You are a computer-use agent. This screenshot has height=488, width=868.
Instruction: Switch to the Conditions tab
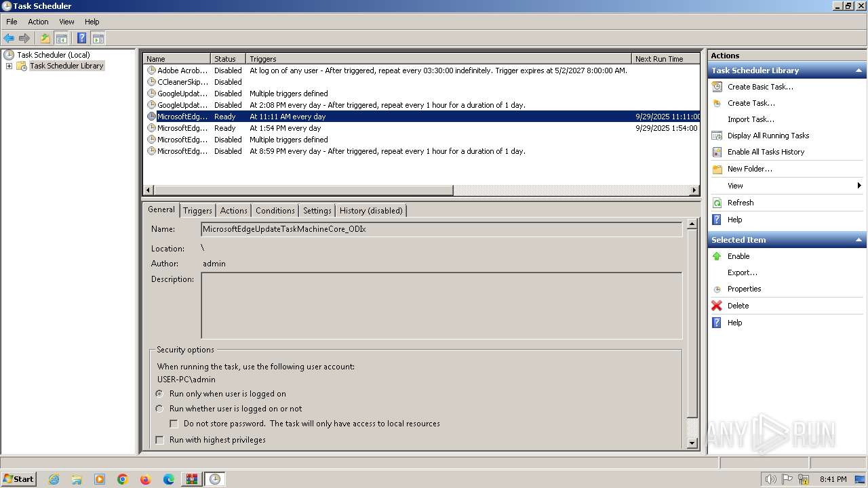click(x=275, y=211)
